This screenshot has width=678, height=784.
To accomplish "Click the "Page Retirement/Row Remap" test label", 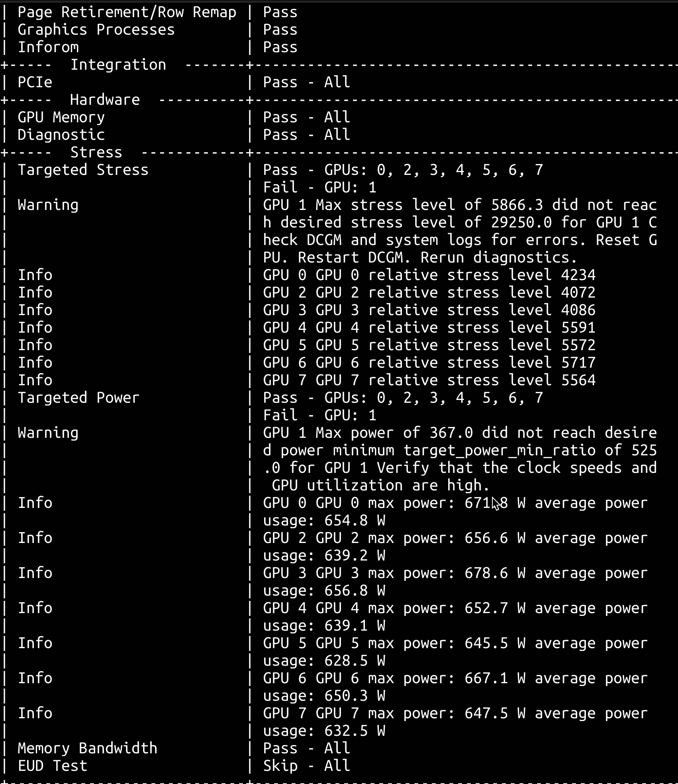I will coord(127,12).
